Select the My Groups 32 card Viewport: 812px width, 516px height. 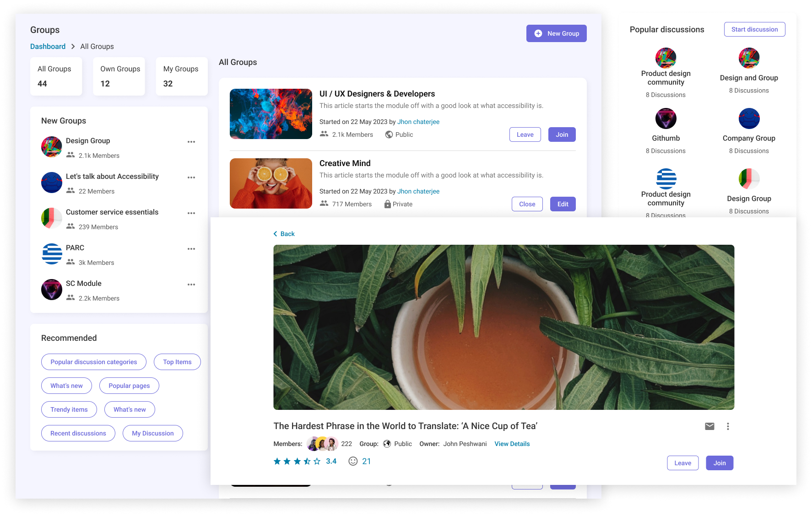(182, 76)
